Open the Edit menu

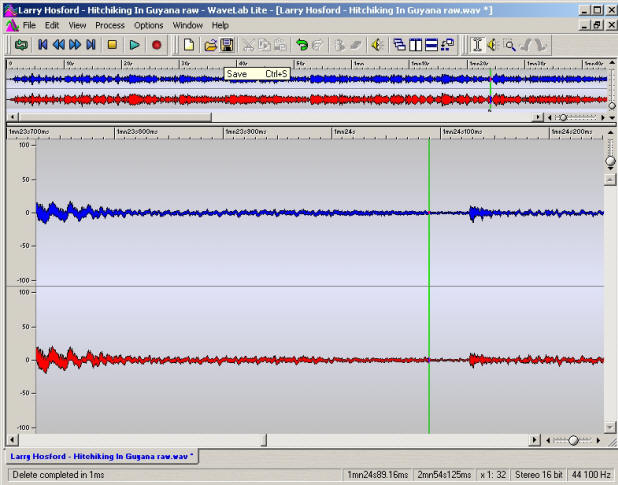52,25
